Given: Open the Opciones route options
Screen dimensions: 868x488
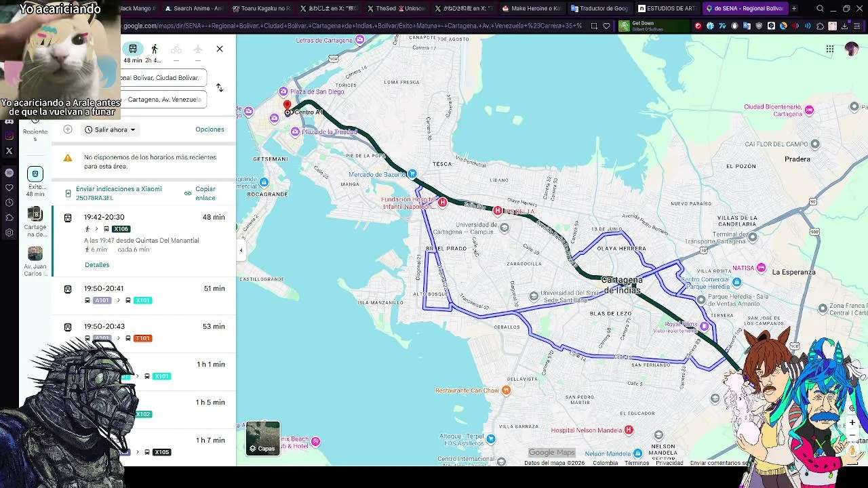Looking at the screenshot, I should (x=210, y=129).
